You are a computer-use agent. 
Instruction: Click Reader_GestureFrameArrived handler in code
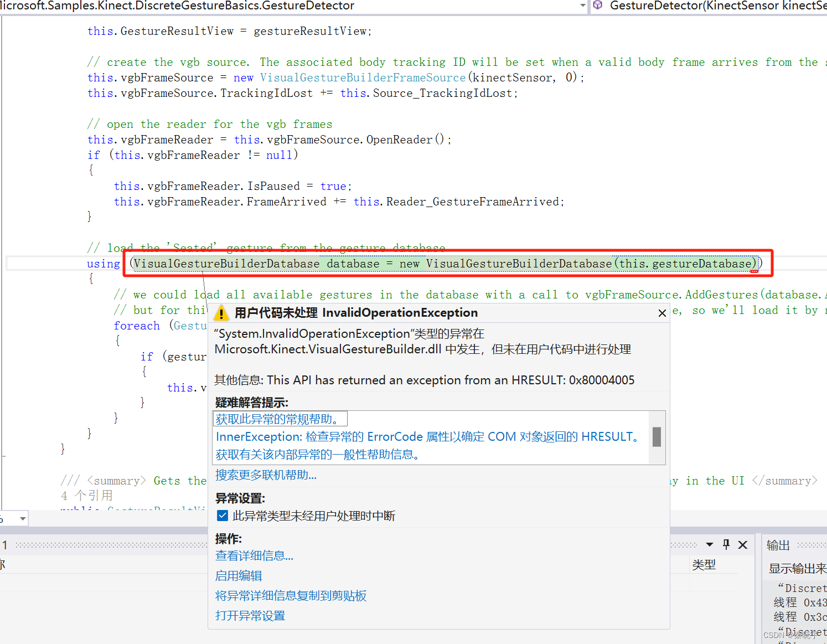pos(473,202)
